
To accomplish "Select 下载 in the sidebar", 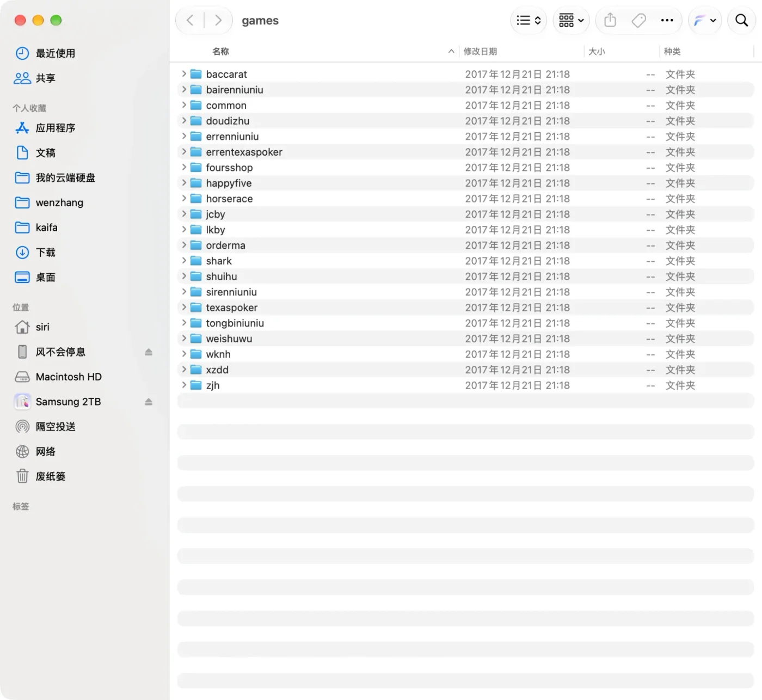I will pyautogui.click(x=35, y=253).
